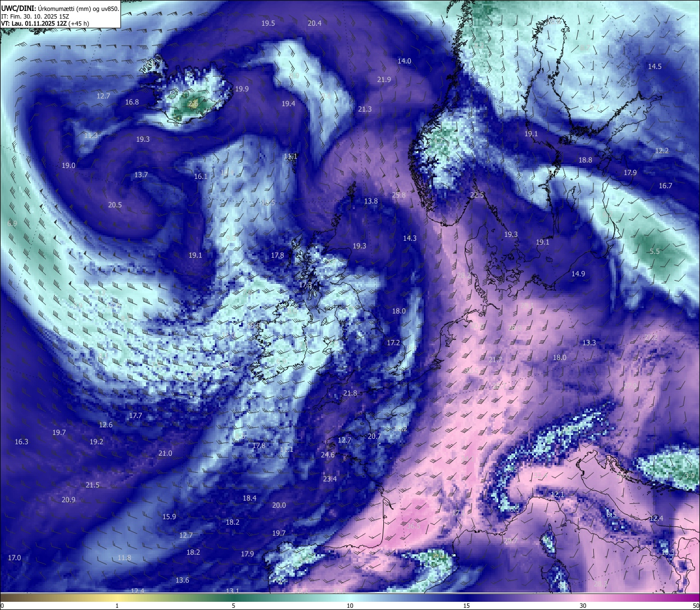The height and width of the screenshot is (610, 700).
Task: Click the UWC/DINI map title line
Action: coord(60,8)
